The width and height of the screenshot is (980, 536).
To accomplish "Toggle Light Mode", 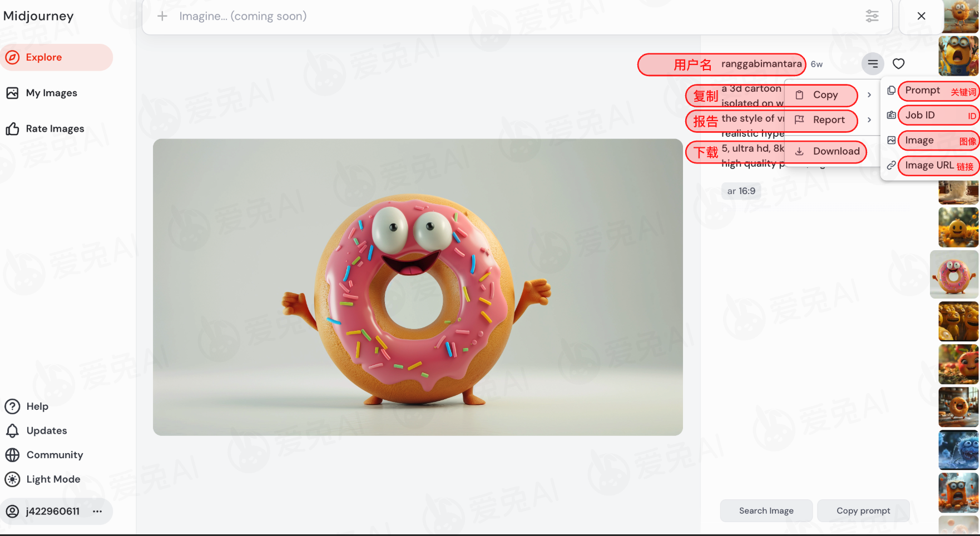I will click(x=53, y=479).
